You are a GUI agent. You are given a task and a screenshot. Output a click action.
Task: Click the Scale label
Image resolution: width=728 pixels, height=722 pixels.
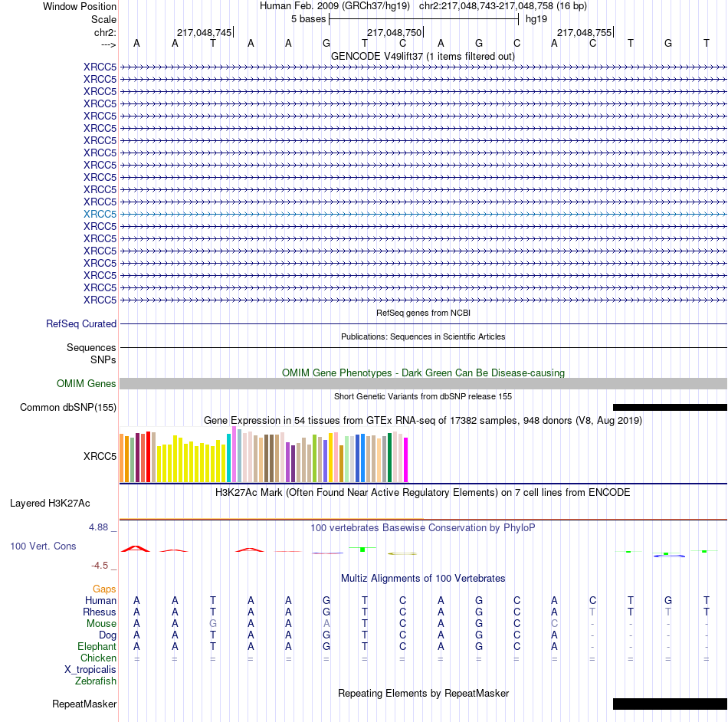tap(103, 19)
